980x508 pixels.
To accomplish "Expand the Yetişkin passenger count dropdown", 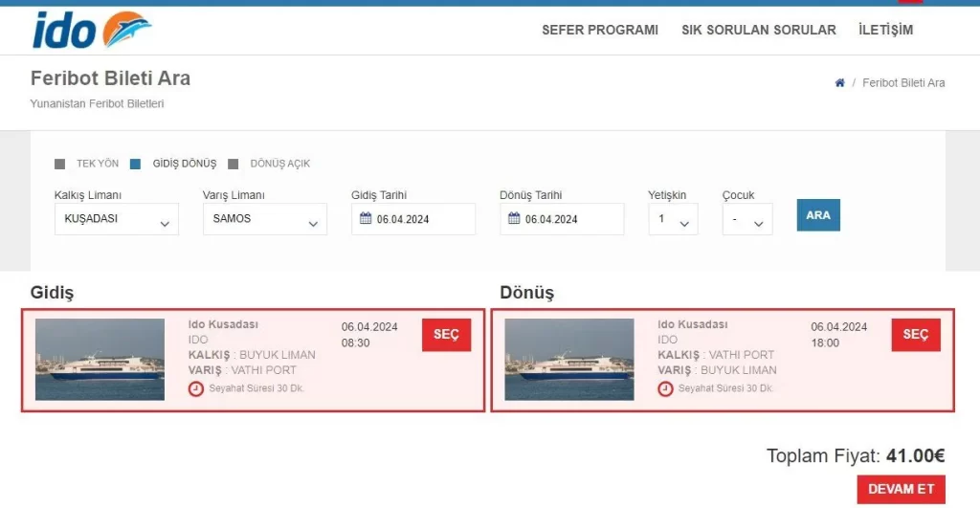I will pyautogui.click(x=673, y=219).
